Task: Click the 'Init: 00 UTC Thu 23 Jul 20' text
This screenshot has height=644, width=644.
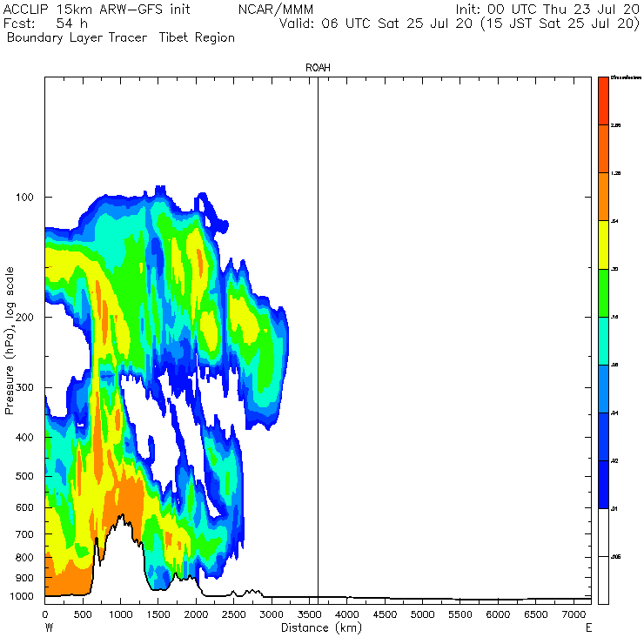Action: [547, 9]
